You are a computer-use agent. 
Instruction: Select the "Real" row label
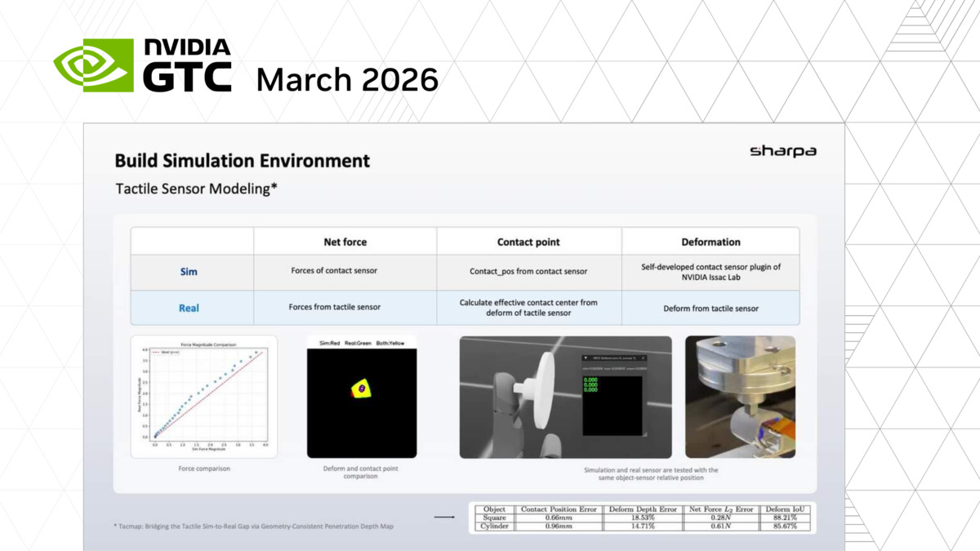coord(189,308)
